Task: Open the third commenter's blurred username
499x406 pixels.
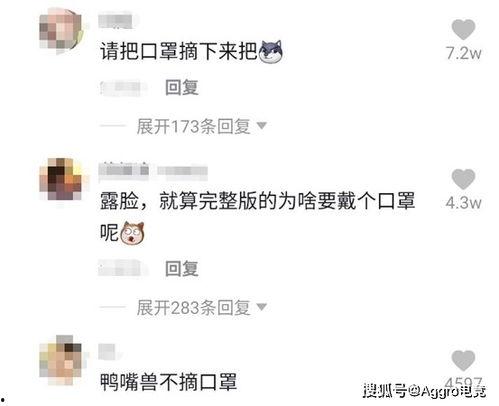Action: click(x=107, y=352)
